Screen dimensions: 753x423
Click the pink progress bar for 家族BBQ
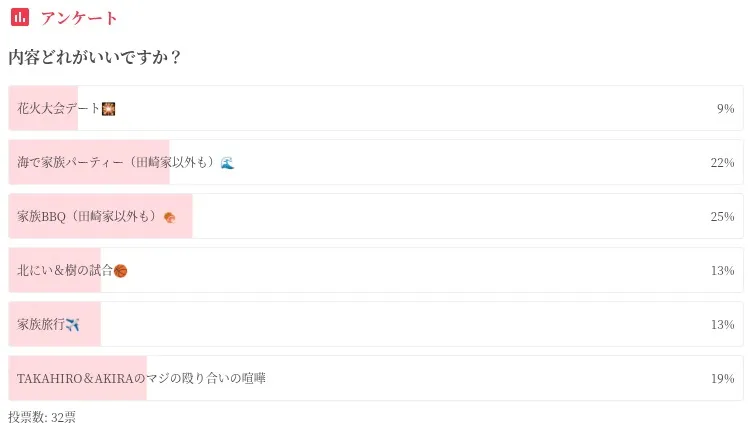click(x=100, y=216)
